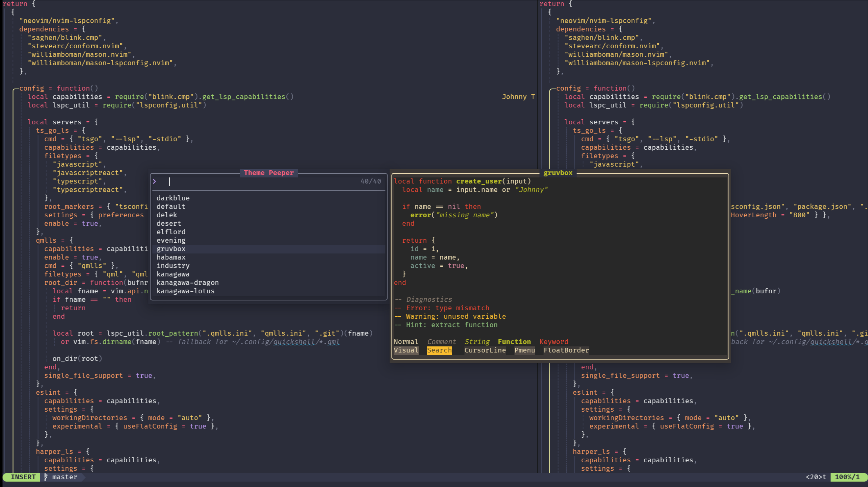
Task: Click "williamboman/mason-lspconfig.nvim" in left pane
Action: pyautogui.click(x=100, y=63)
